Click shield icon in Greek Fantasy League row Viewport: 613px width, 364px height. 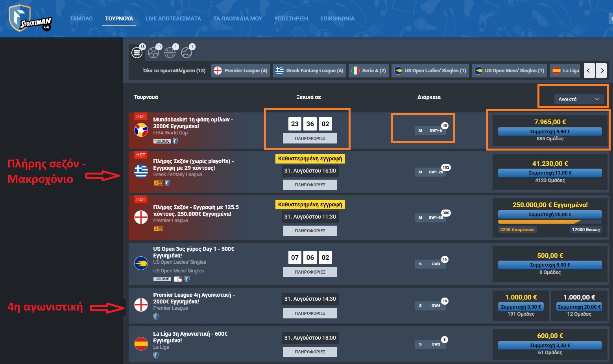click(x=167, y=183)
